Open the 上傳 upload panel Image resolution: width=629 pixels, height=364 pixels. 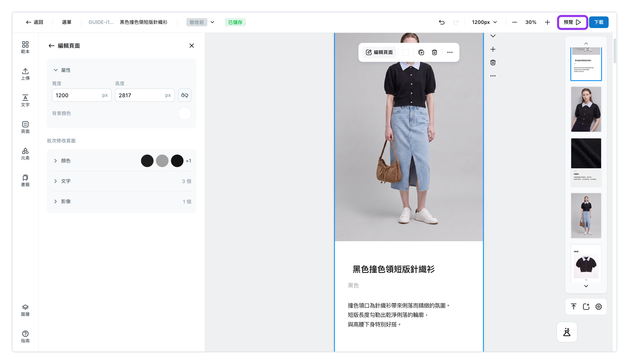(25, 74)
